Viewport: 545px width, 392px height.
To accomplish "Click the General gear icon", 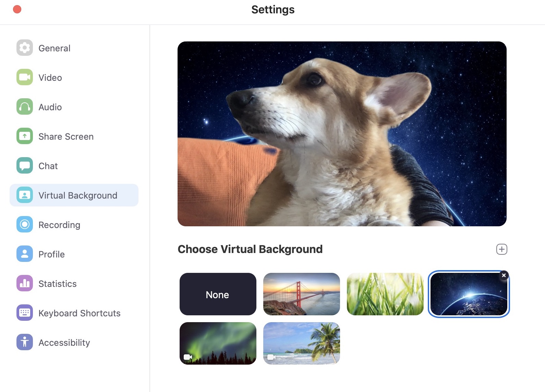I will [x=25, y=48].
